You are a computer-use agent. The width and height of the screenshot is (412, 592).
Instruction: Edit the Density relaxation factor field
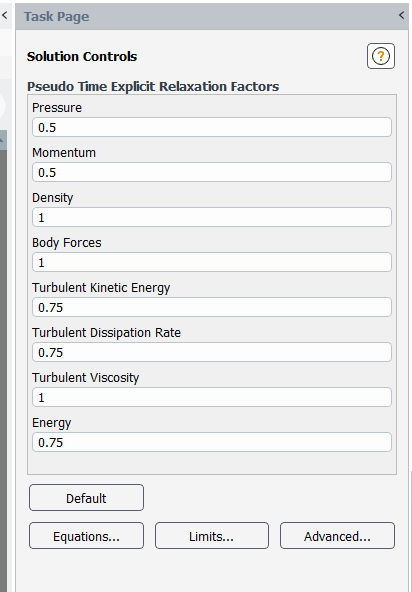pyautogui.click(x=212, y=217)
